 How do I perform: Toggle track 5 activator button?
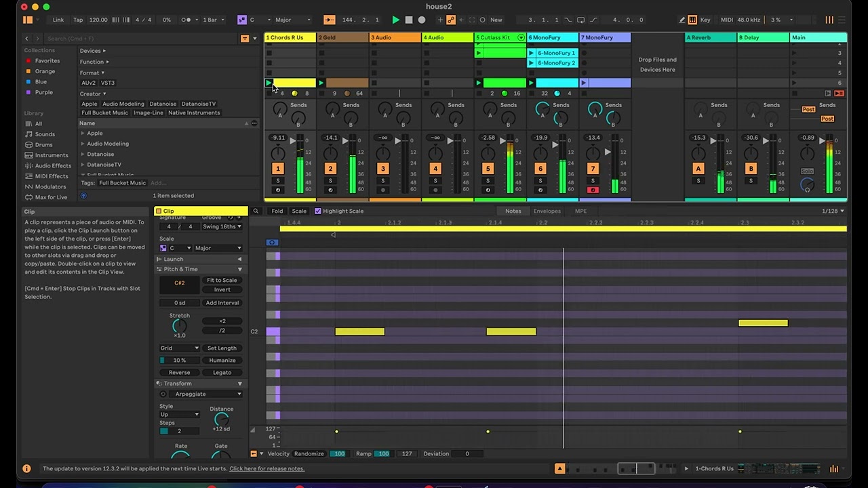coord(488,169)
